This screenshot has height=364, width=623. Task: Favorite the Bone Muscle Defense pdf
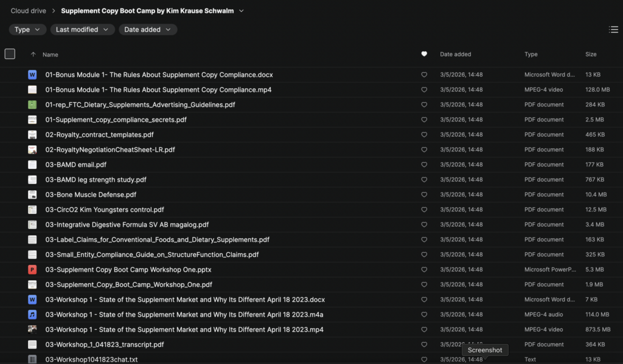(424, 194)
